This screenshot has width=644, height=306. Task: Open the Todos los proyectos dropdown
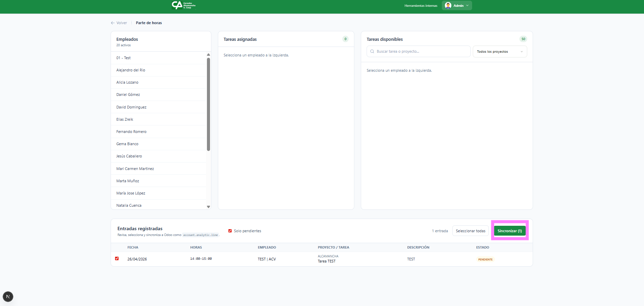coord(499,52)
